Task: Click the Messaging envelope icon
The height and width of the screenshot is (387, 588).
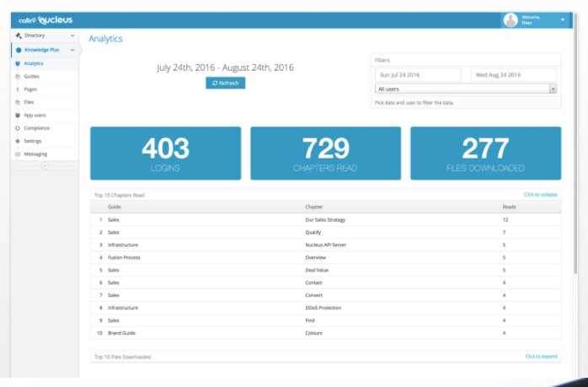Action: 18,154
